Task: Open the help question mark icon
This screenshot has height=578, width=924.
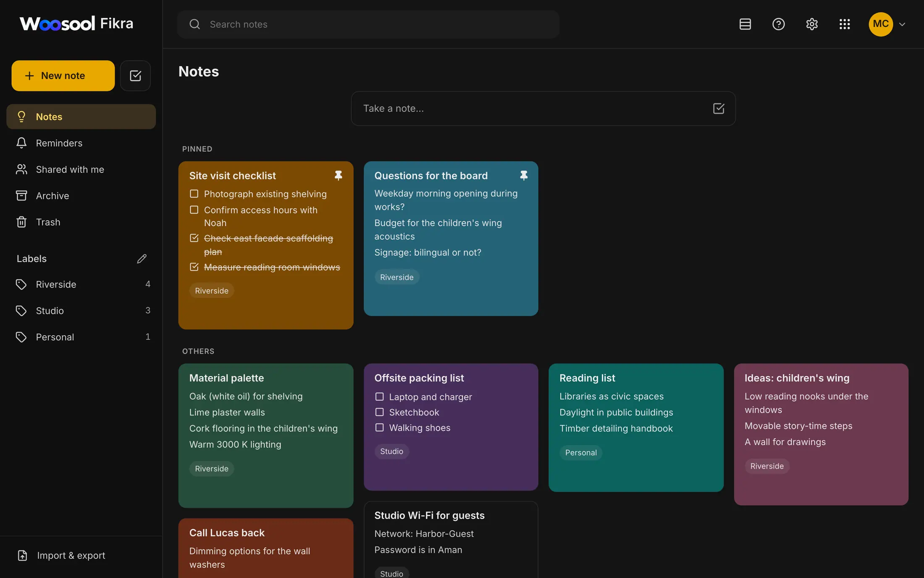Action: click(x=778, y=24)
